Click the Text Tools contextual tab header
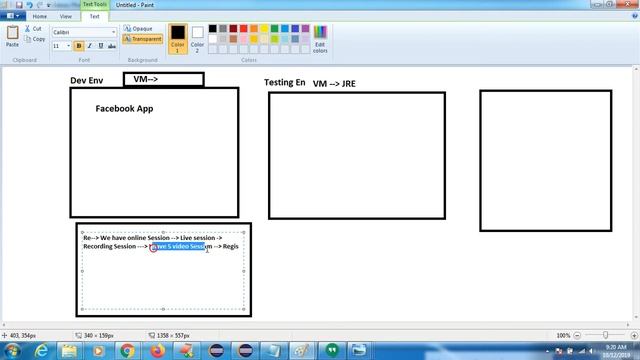The width and height of the screenshot is (640, 360). 95,4
